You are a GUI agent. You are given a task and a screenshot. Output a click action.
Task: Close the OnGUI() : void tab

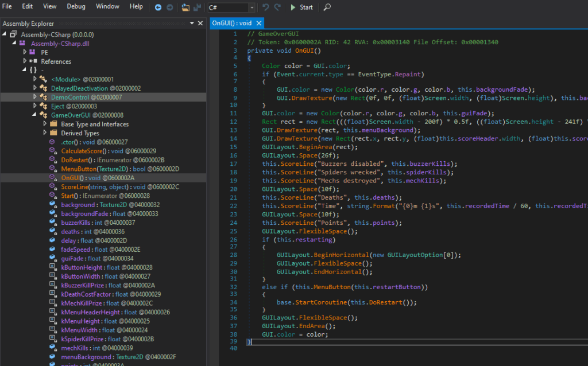point(258,24)
